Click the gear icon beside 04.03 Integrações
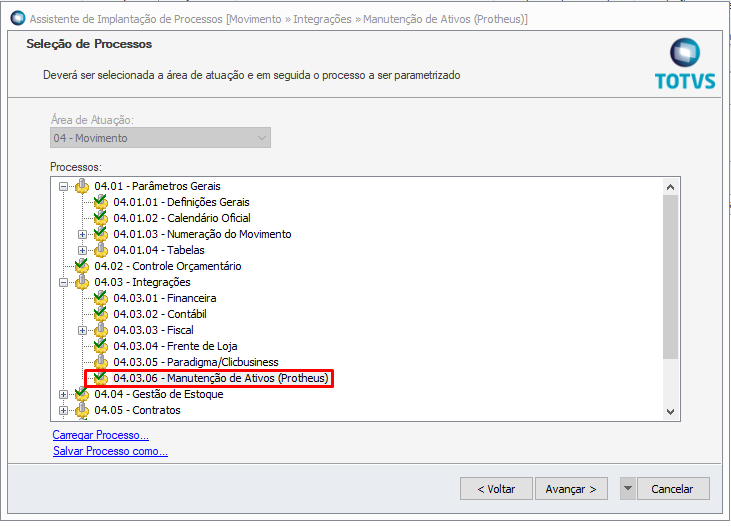Image resolution: width=731 pixels, height=527 pixels. (82, 282)
